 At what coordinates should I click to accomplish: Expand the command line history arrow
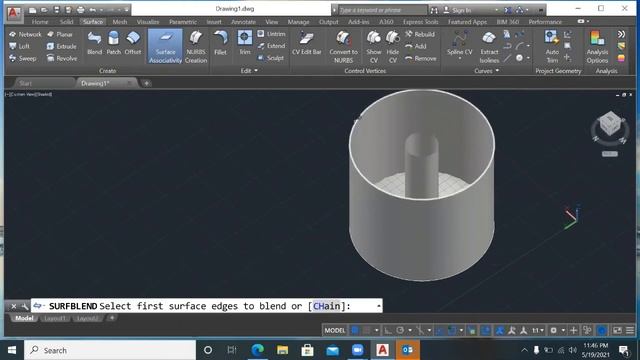pos(379,306)
